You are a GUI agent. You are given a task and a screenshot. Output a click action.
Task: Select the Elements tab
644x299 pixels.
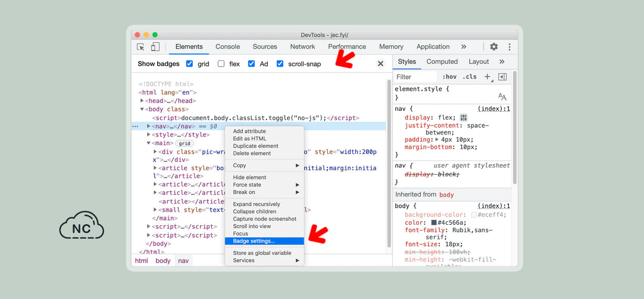pos(189,47)
